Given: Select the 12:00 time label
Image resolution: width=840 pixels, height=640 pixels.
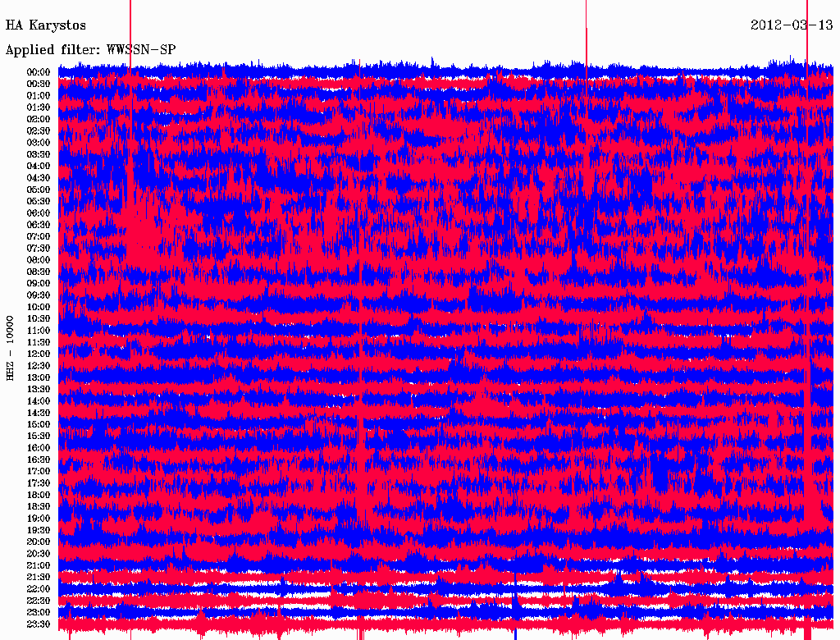Looking at the screenshot, I should 39,354.
